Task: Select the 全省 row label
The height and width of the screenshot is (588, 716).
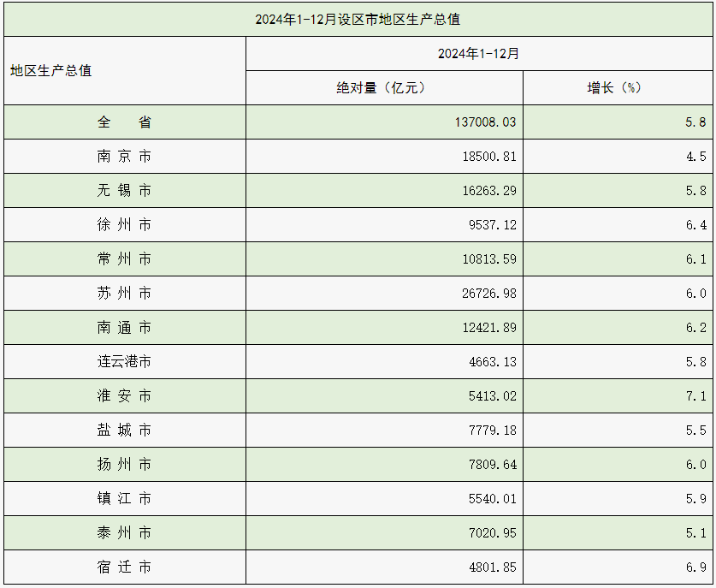Action: click(125, 122)
